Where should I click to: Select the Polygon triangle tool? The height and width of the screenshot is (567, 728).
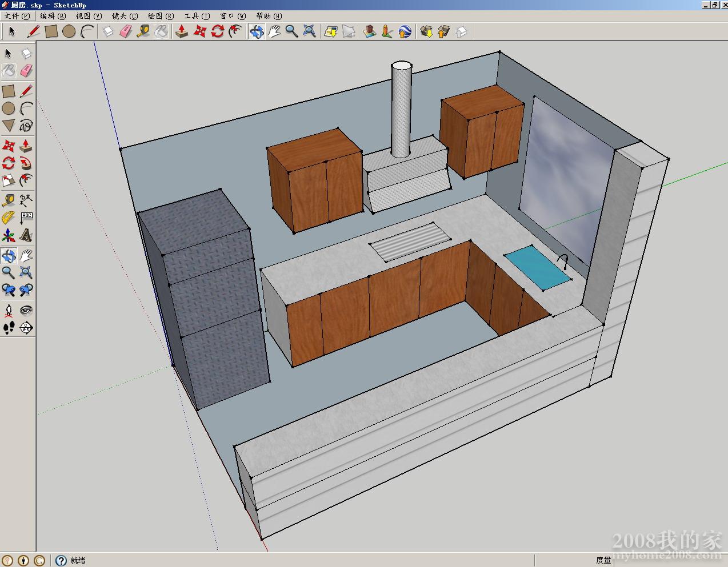click(9, 126)
